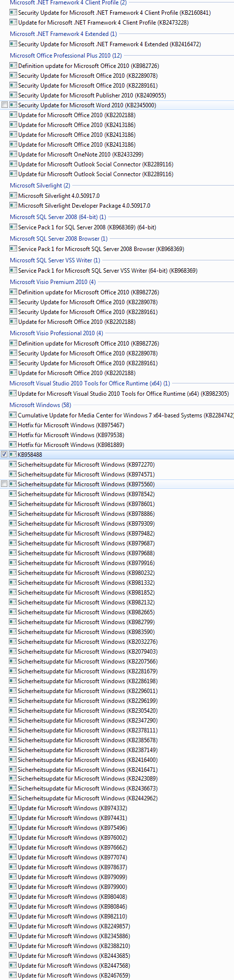Select Update für Microsoft Windows (KB975496)

tap(72, 828)
